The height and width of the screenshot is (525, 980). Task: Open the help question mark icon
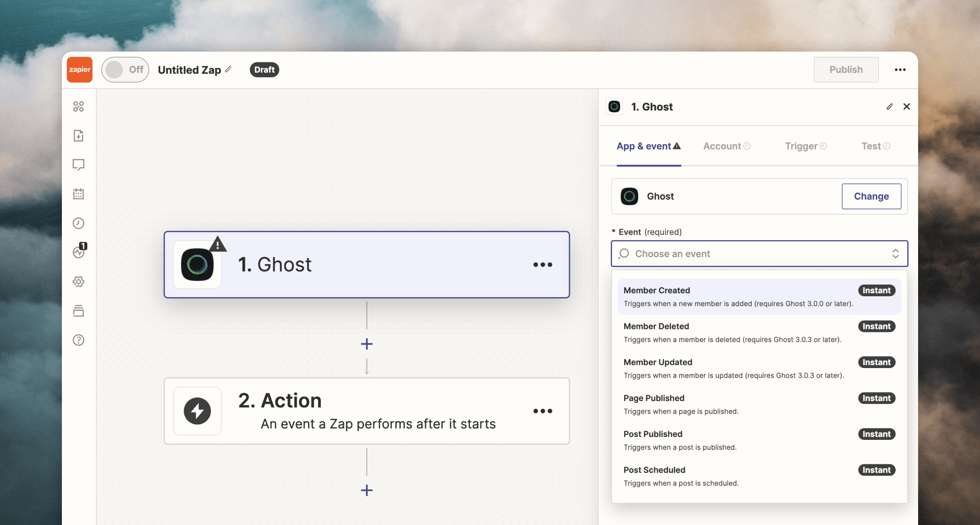79,340
